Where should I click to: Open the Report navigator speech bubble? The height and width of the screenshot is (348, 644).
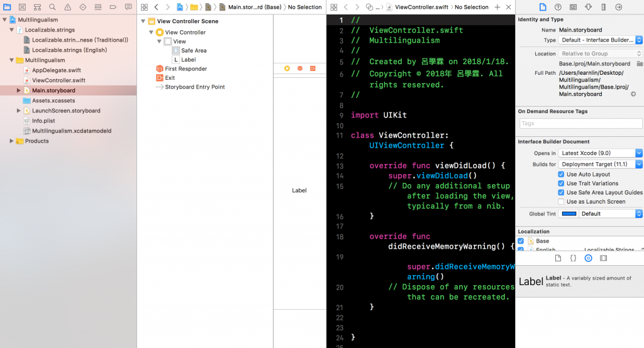click(x=128, y=7)
